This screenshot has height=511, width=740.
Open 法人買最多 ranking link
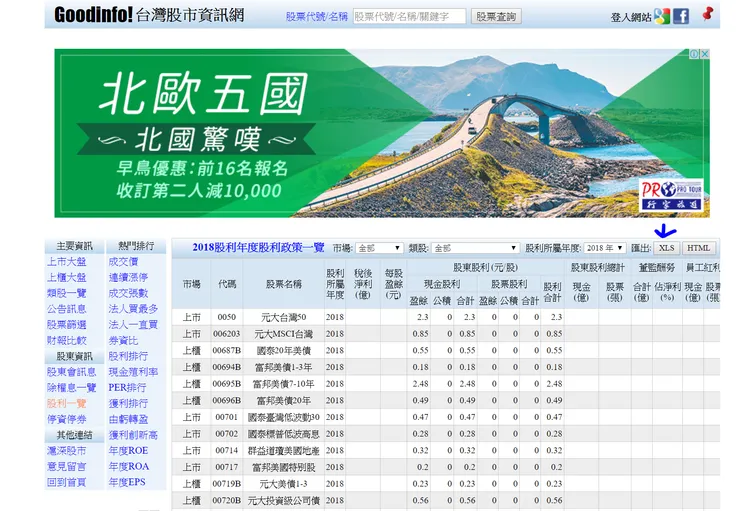click(133, 309)
